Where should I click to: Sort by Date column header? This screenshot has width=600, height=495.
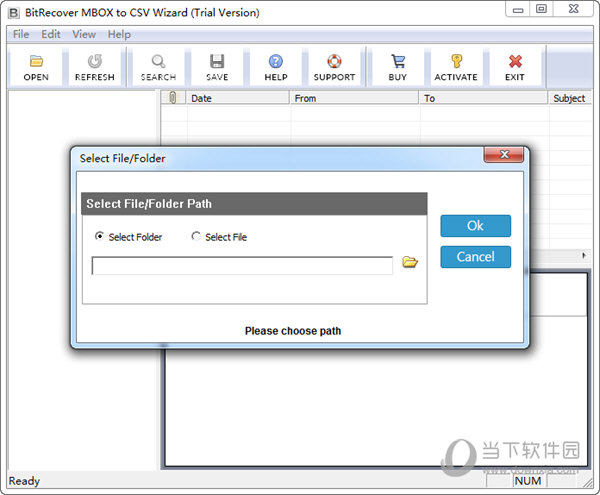[238, 98]
